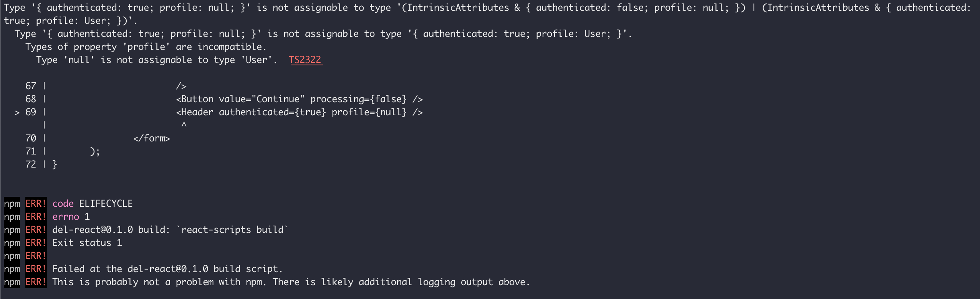
Task: Click the pink 'errno' keyword
Action: [66, 217]
